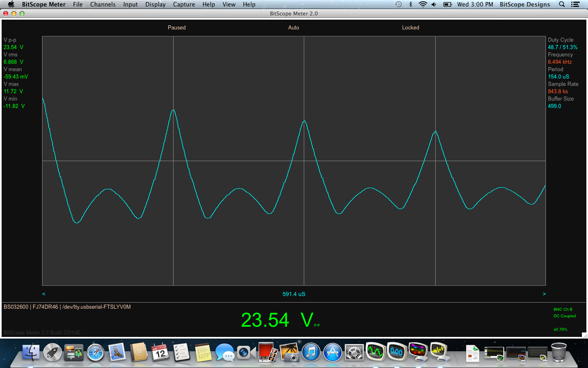Open the BitScope Logic dock icon with colored bars

pyautogui.click(x=418, y=352)
